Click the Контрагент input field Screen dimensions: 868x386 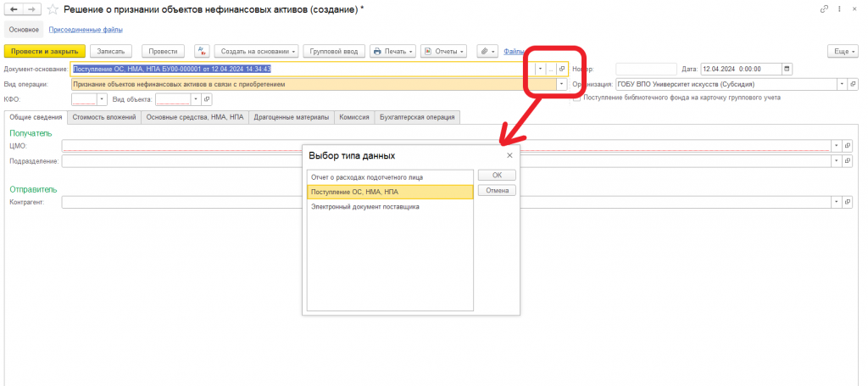pos(446,202)
